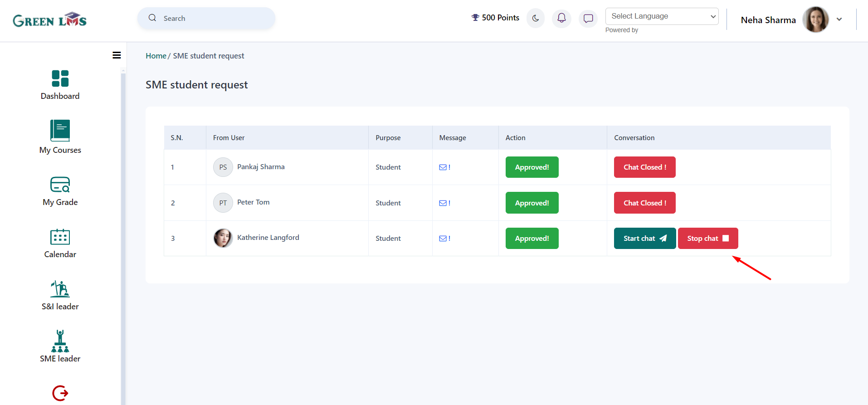The image size is (868, 405).
Task: Click Approved button for Peter Tom
Action: click(x=532, y=203)
